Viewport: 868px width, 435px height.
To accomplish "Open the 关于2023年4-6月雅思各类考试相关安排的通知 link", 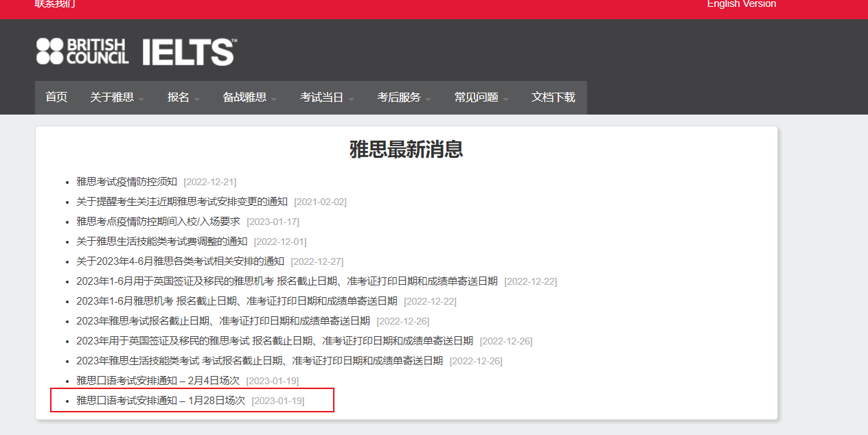I will click(x=180, y=261).
